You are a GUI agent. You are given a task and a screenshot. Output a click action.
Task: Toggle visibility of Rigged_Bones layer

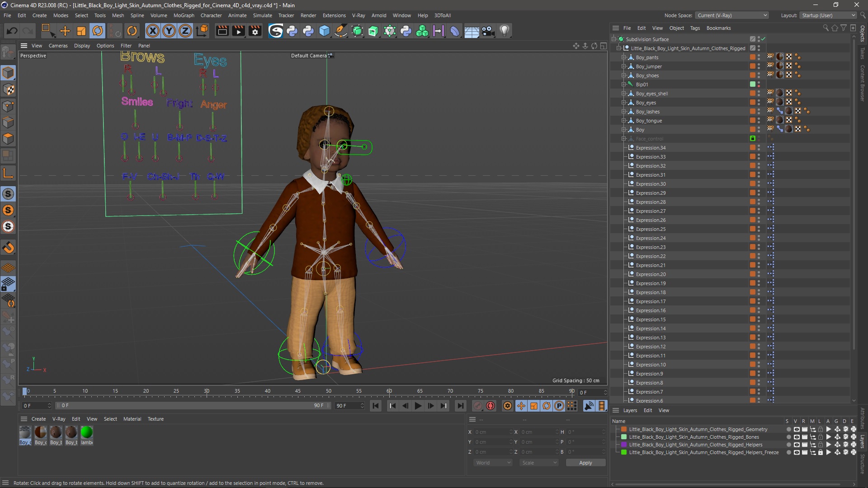pos(797,437)
